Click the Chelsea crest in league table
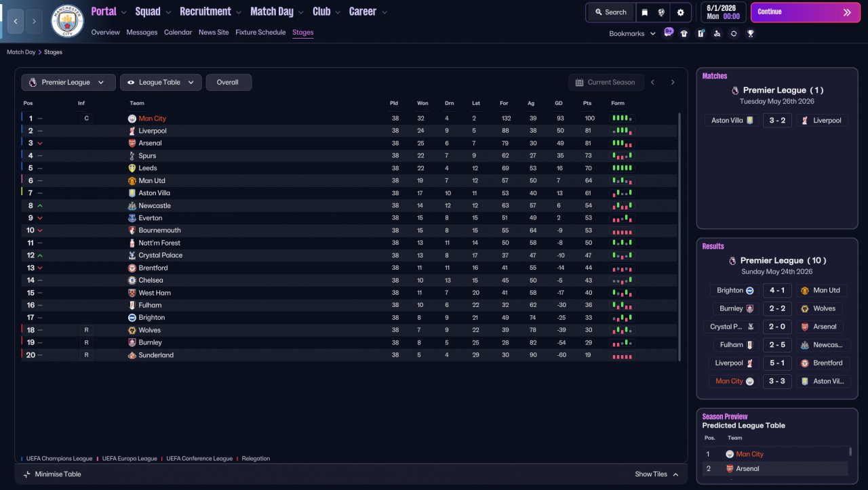 click(132, 281)
